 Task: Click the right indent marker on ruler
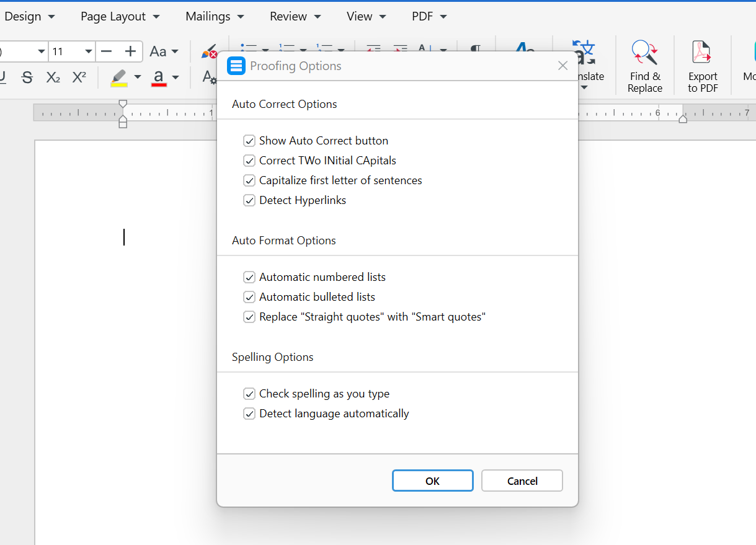point(683,118)
